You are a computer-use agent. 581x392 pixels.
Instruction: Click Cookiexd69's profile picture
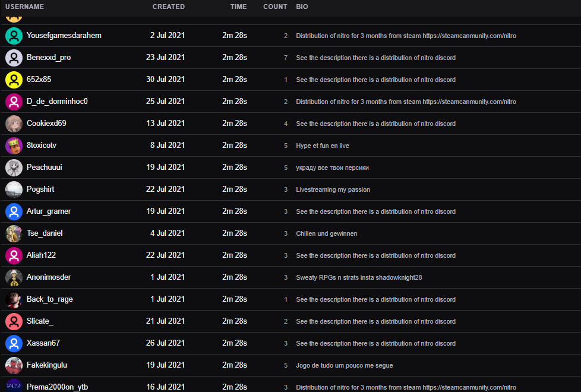pos(14,124)
